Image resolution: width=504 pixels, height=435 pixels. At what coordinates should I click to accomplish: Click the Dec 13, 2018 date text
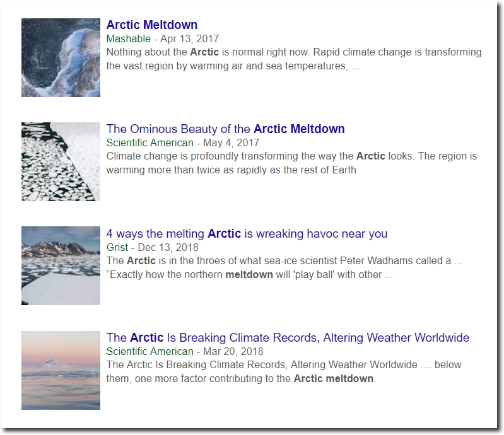tap(168, 247)
